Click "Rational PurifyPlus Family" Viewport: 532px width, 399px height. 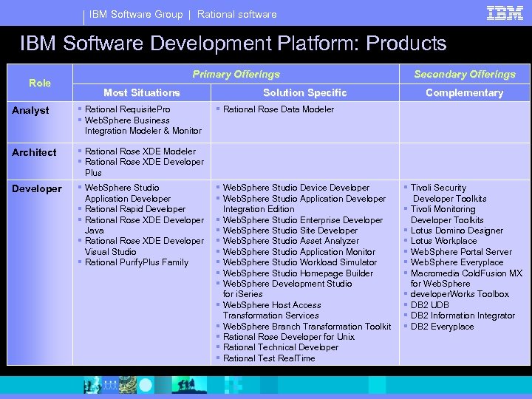[x=137, y=262]
